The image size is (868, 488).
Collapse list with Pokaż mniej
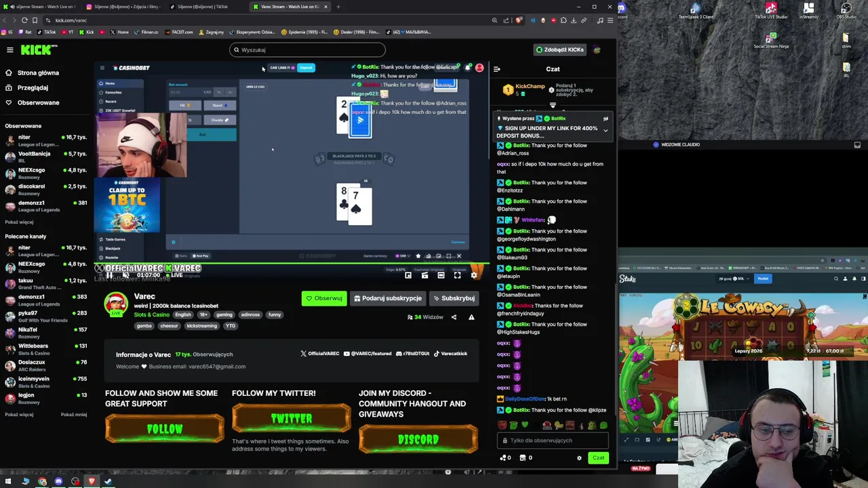coord(74,414)
